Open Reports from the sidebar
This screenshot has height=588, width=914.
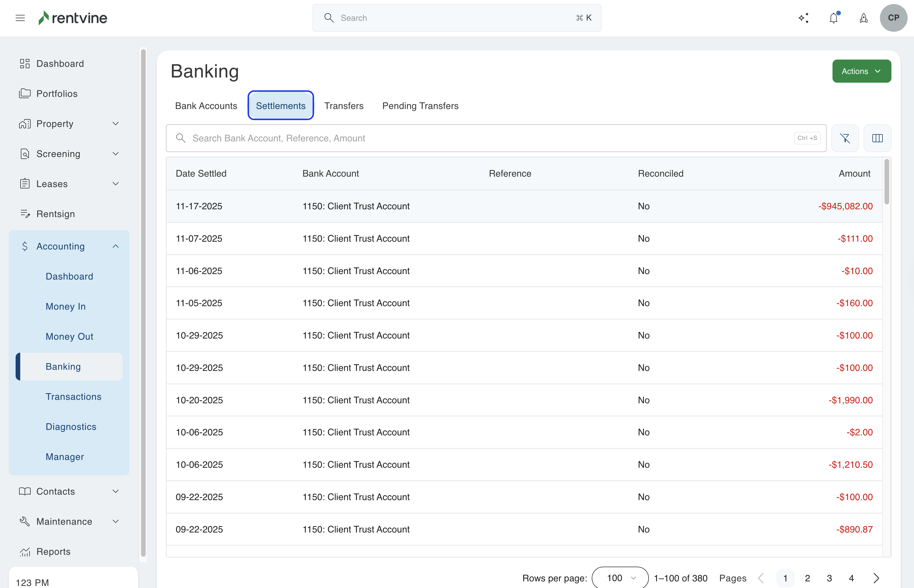(53, 551)
